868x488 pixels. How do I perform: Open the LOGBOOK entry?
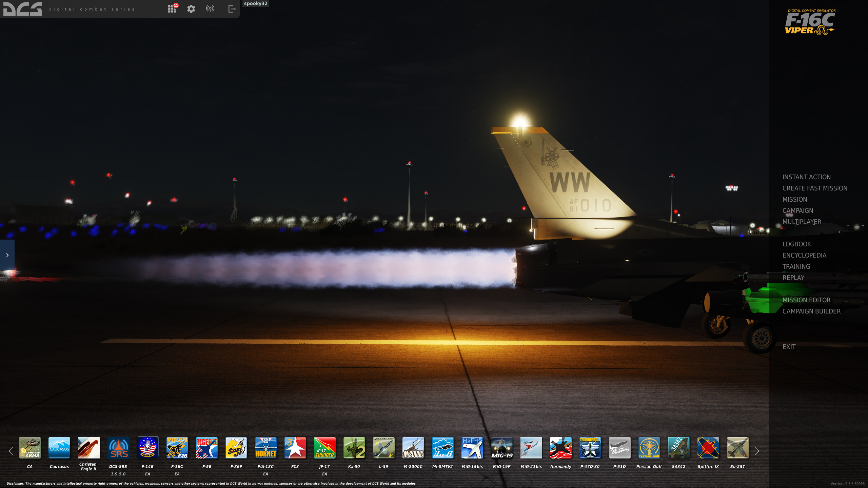pos(796,244)
